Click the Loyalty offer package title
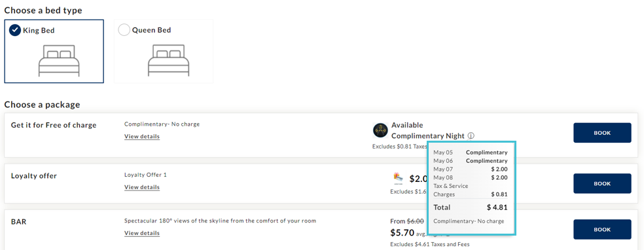 [x=33, y=175]
